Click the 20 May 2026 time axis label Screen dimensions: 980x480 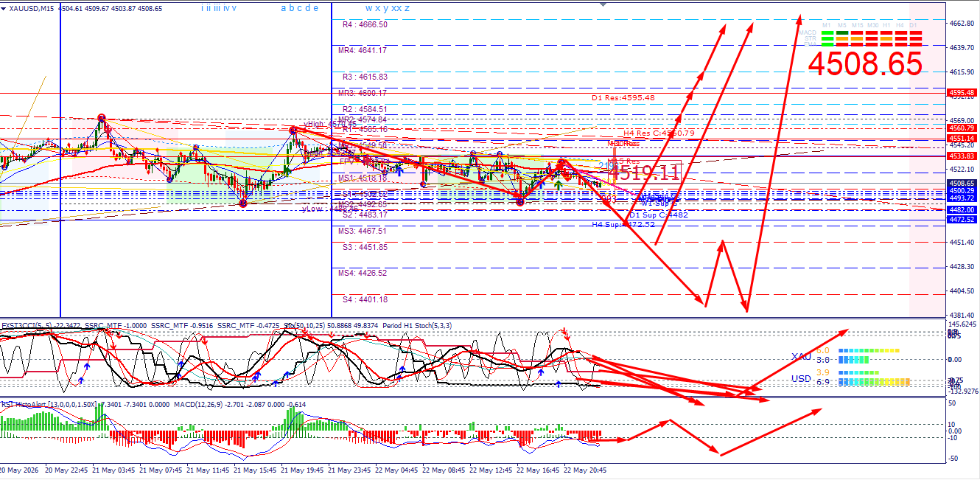click(18, 470)
